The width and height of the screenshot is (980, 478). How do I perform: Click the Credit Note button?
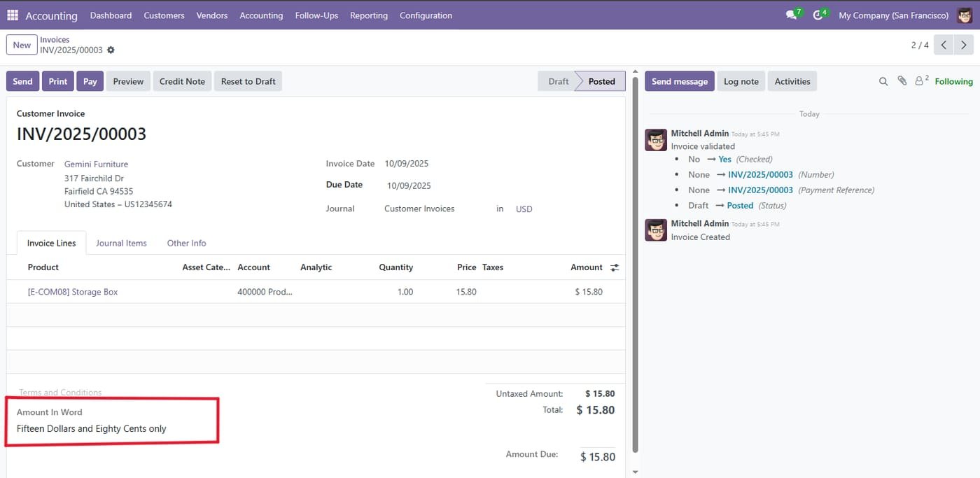pos(182,81)
